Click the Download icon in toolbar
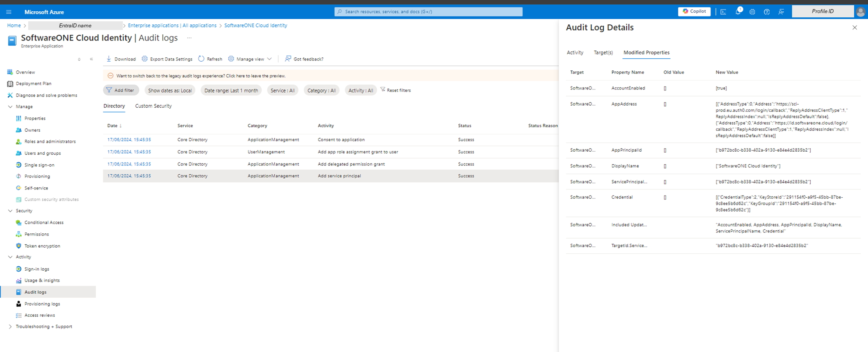The height and width of the screenshot is (352, 868). pos(109,59)
